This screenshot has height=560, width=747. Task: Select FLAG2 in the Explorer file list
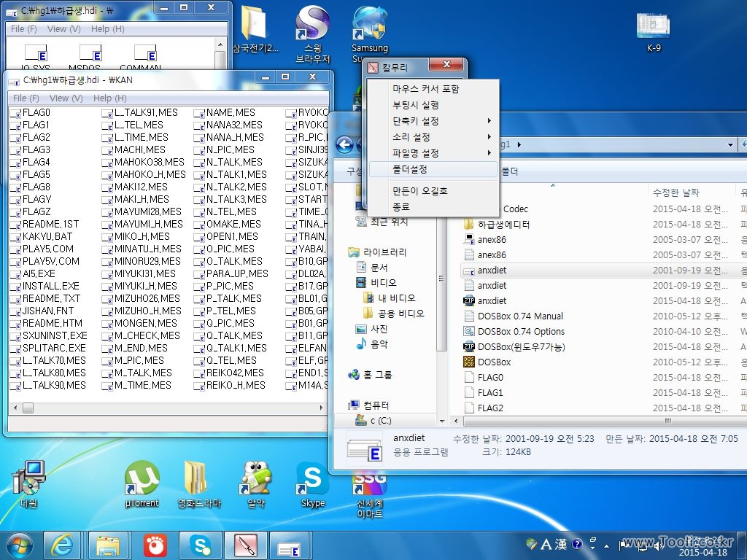tap(484, 408)
